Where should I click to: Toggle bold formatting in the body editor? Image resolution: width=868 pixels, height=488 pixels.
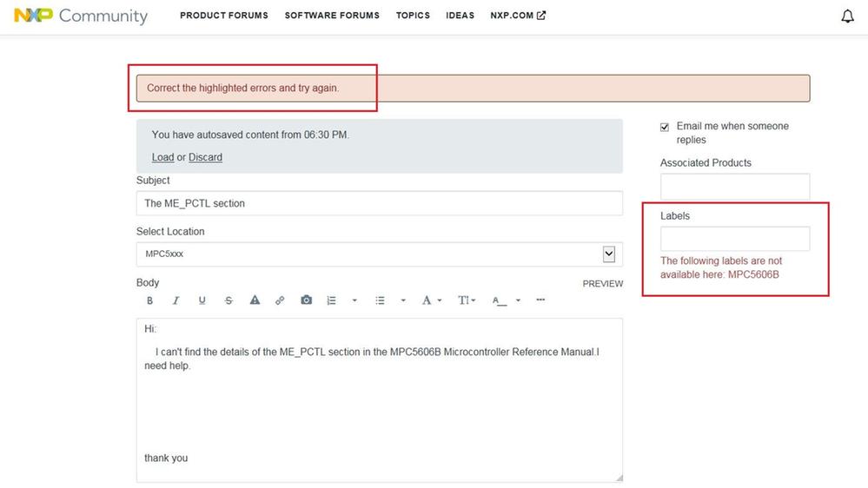point(149,300)
